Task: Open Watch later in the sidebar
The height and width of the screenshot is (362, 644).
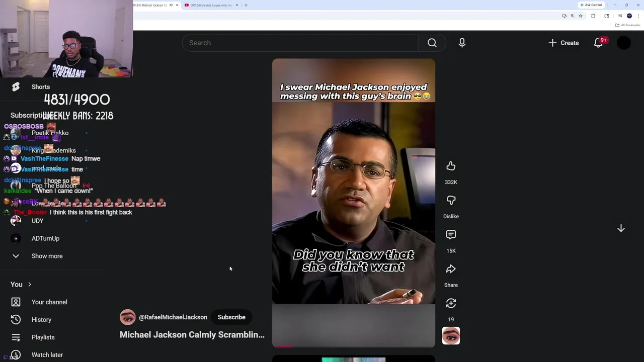Action: pyautogui.click(x=47, y=355)
